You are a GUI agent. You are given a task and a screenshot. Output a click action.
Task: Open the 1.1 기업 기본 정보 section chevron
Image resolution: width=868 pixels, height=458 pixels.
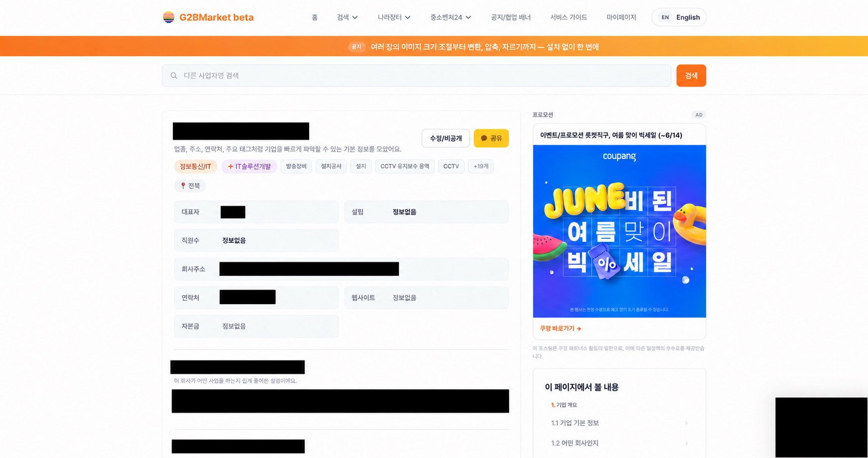coord(686,423)
